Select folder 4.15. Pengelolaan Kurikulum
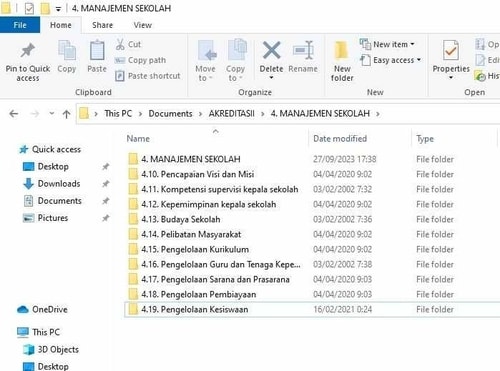 coord(189,249)
